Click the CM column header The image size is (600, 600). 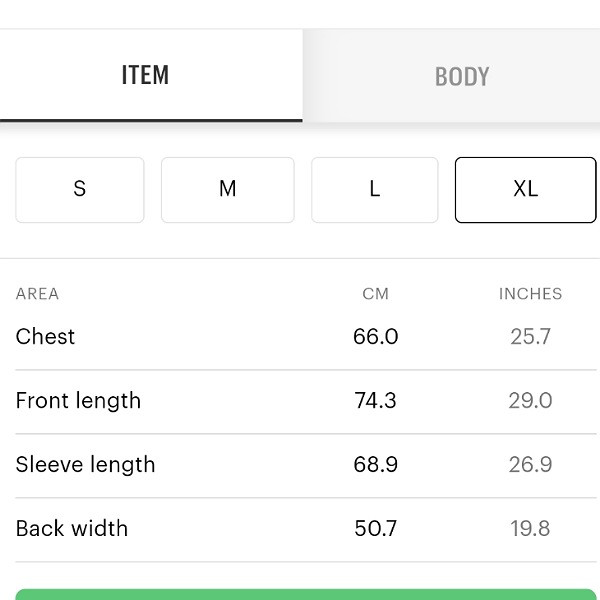(x=376, y=294)
